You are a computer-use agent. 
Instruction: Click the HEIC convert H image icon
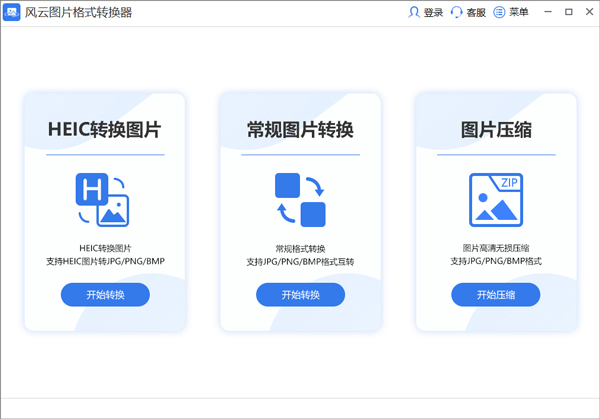(x=102, y=200)
